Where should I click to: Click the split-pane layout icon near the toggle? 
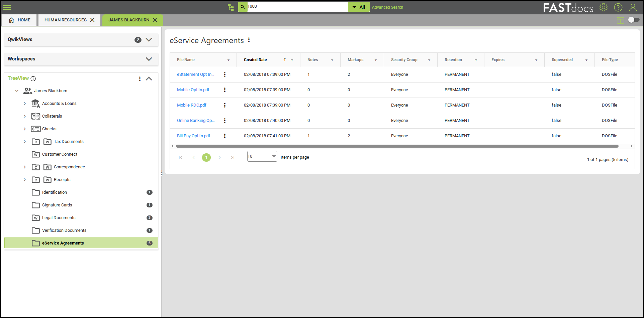point(621,20)
